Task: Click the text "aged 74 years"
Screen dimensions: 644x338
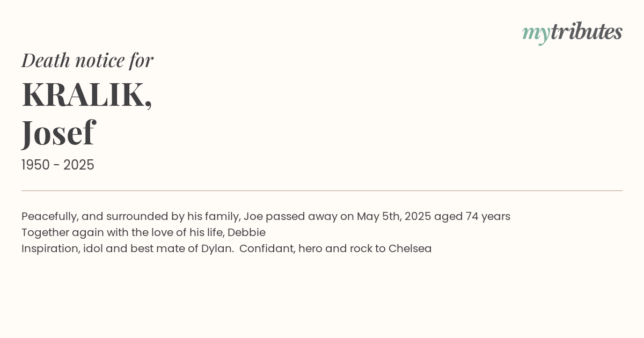Action: pos(472,217)
